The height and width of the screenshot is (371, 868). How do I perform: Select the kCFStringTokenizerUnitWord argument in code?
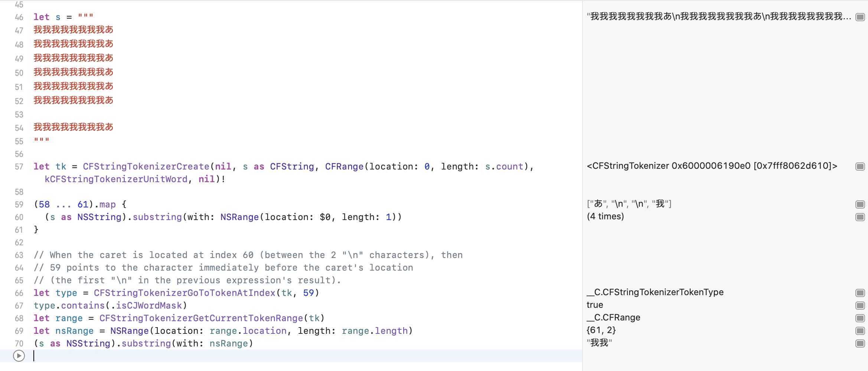coord(115,179)
